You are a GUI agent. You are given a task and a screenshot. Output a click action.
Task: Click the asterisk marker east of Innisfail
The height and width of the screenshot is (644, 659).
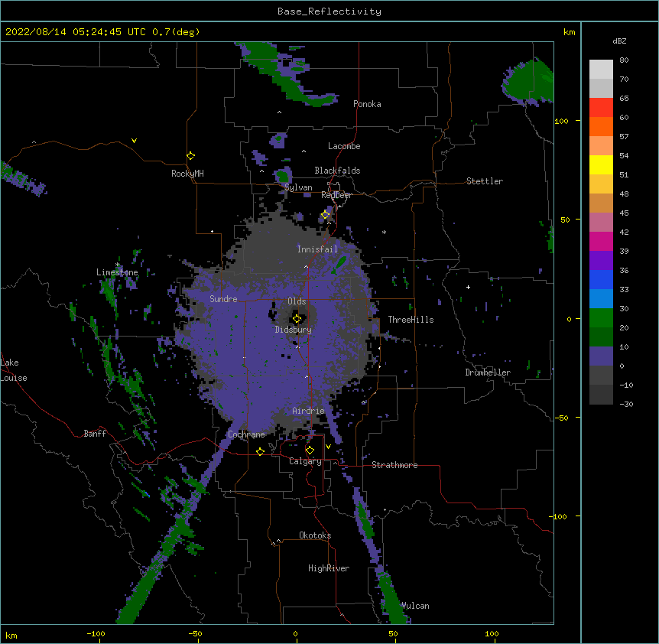(384, 232)
